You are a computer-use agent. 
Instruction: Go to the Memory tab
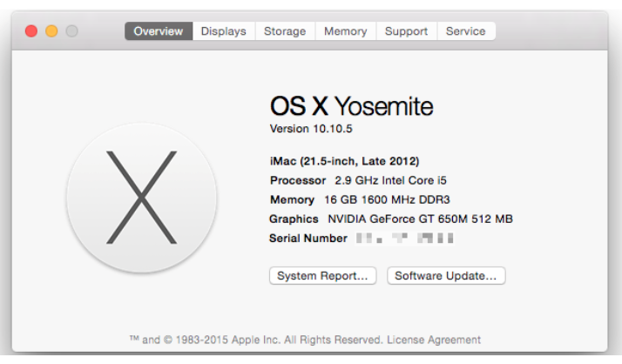(x=346, y=31)
